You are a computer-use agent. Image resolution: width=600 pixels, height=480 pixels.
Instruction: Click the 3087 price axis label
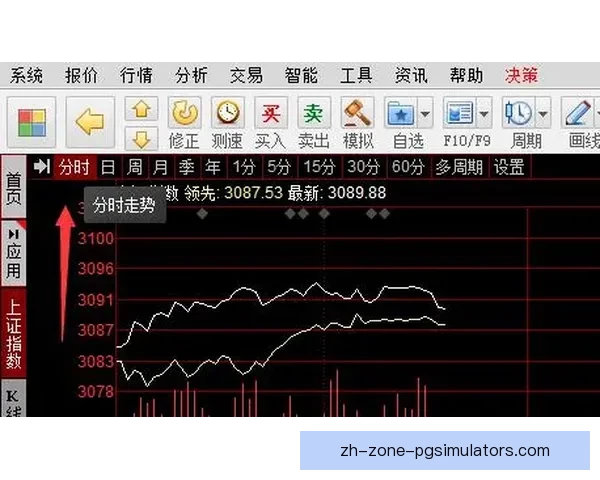[x=96, y=330]
